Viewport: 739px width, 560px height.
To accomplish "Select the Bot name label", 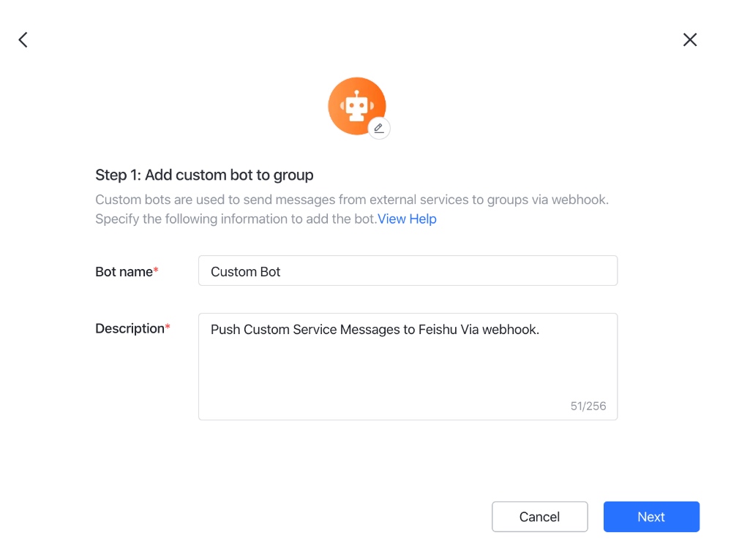I will pyautogui.click(x=124, y=272).
